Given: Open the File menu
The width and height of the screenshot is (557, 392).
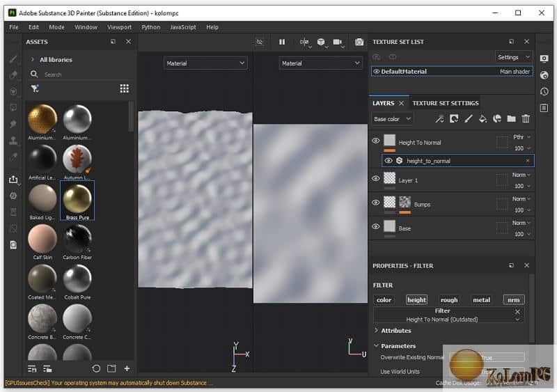Looking at the screenshot, I should tap(14, 27).
